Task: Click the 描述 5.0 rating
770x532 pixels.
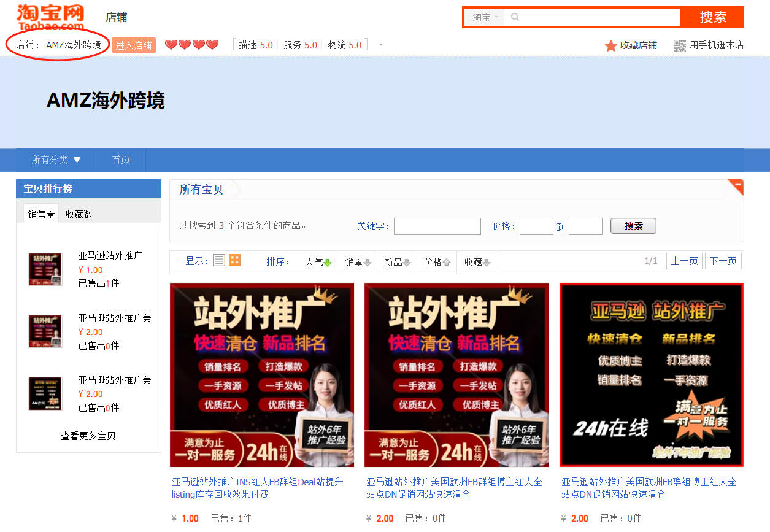Action: pyautogui.click(x=256, y=45)
